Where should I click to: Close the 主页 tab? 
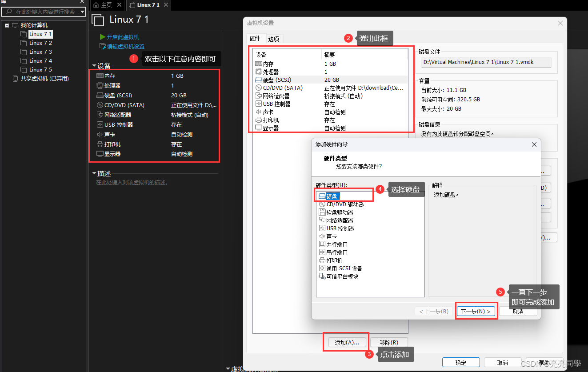click(119, 5)
